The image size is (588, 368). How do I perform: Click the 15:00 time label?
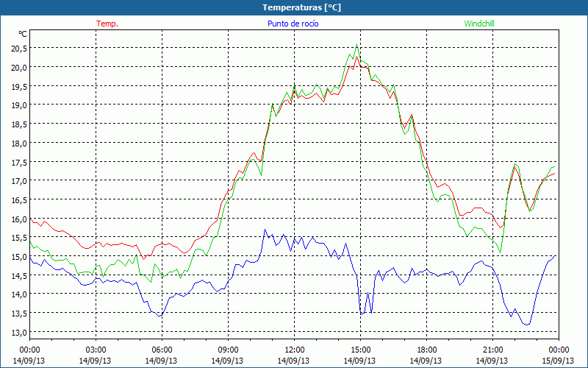(x=360, y=350)
